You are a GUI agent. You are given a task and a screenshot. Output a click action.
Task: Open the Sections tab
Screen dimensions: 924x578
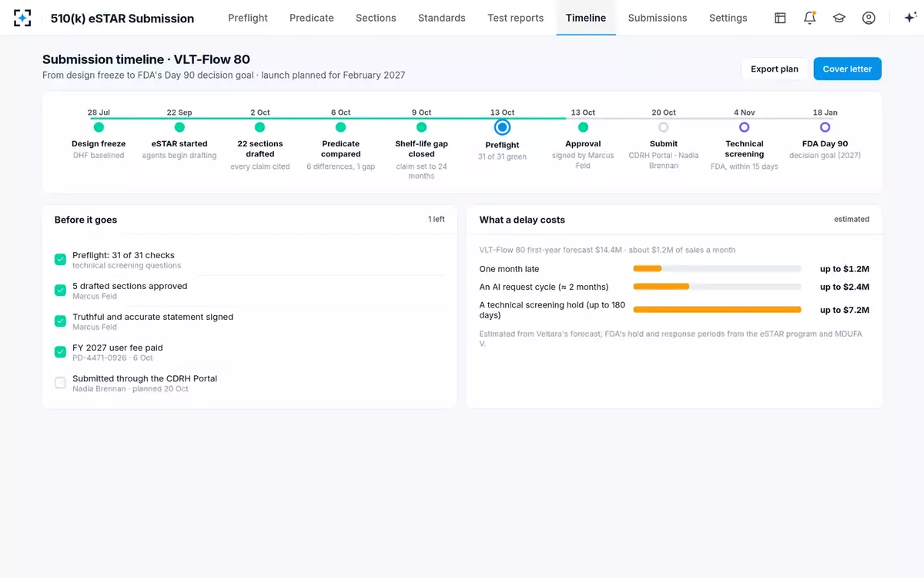point(376,18)
